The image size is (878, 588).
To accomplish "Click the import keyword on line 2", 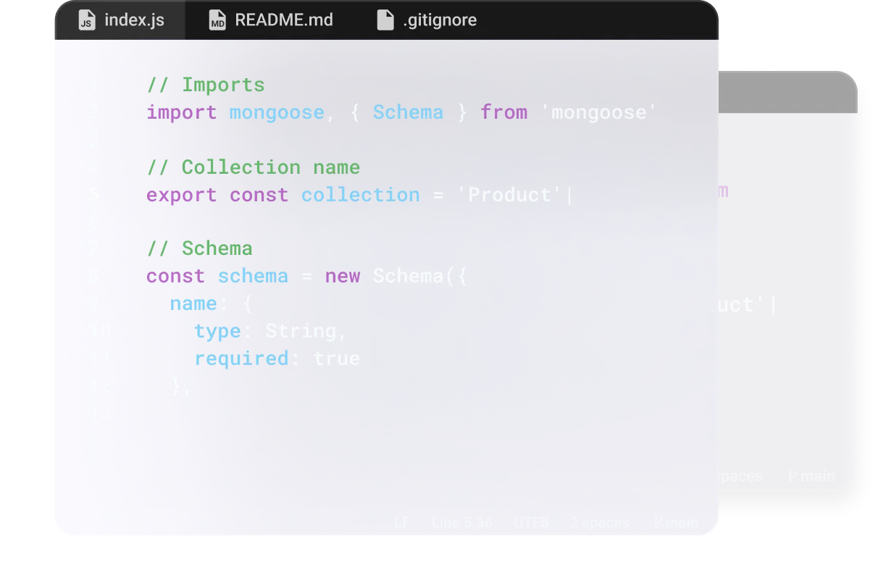I will point(182,112).
